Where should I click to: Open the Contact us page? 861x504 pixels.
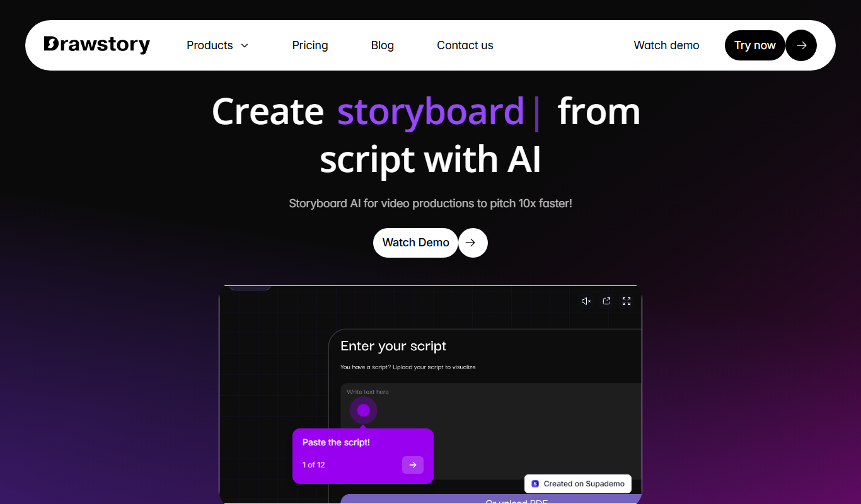[465, 45]
